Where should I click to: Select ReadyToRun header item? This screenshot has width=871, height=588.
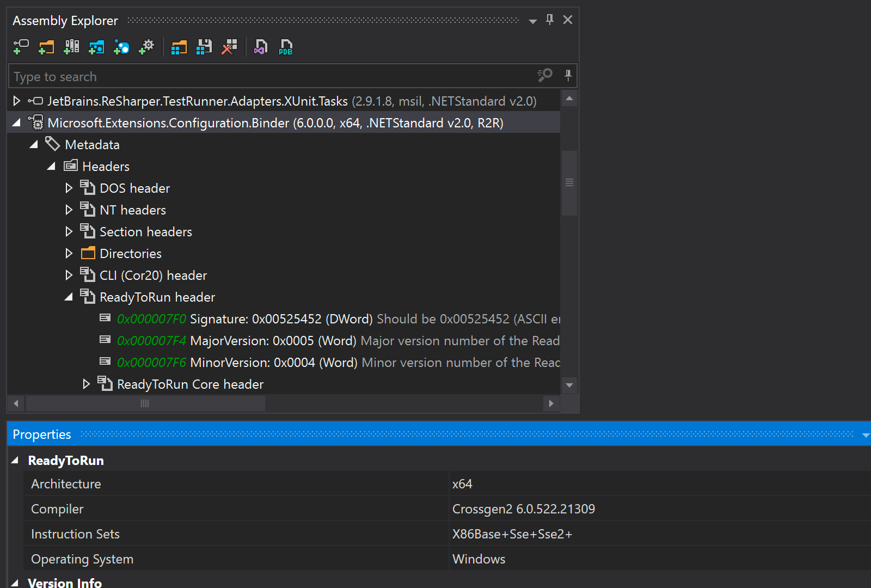click(x=157, y=297)
